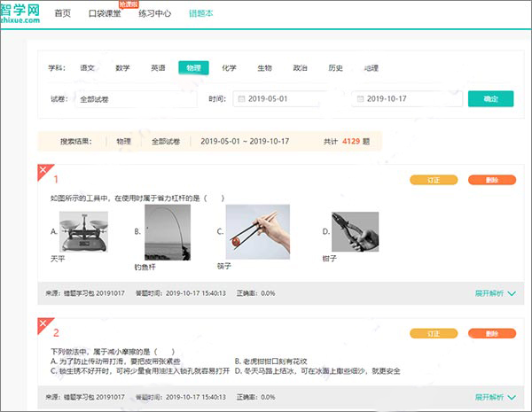Click the red X badge on question 1
532x412 pixels.
click(43, 171)
